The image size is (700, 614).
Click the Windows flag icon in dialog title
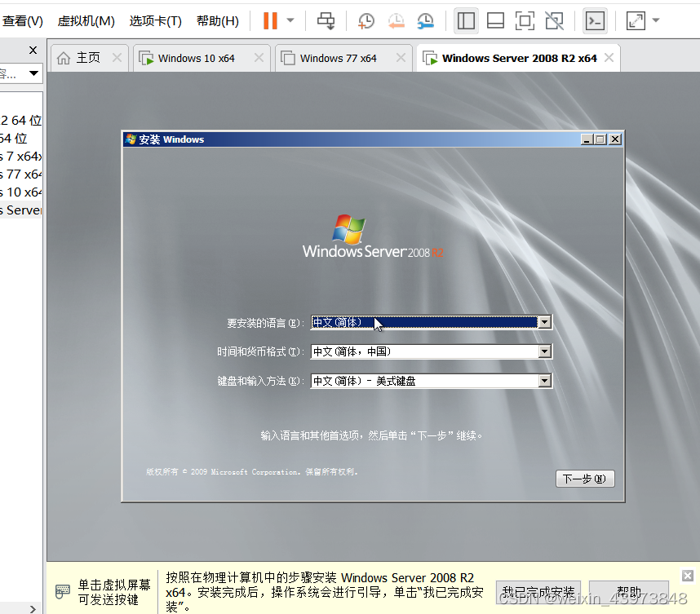131,139
